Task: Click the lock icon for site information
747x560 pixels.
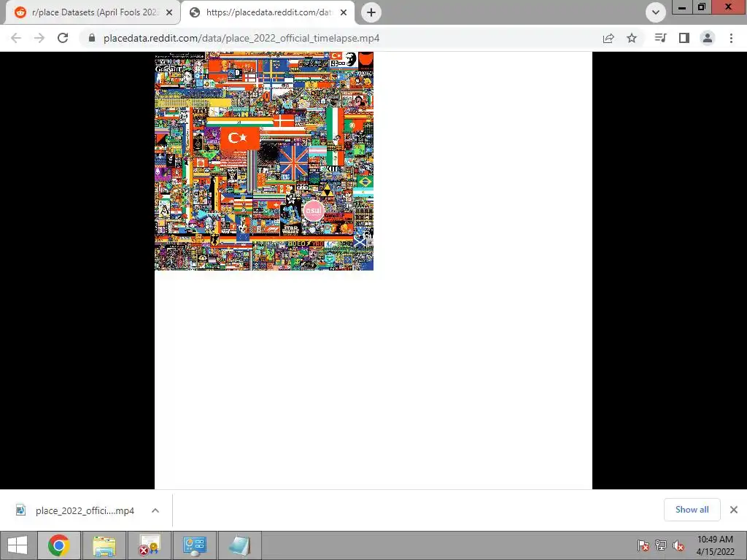Action: pos(92,38)
